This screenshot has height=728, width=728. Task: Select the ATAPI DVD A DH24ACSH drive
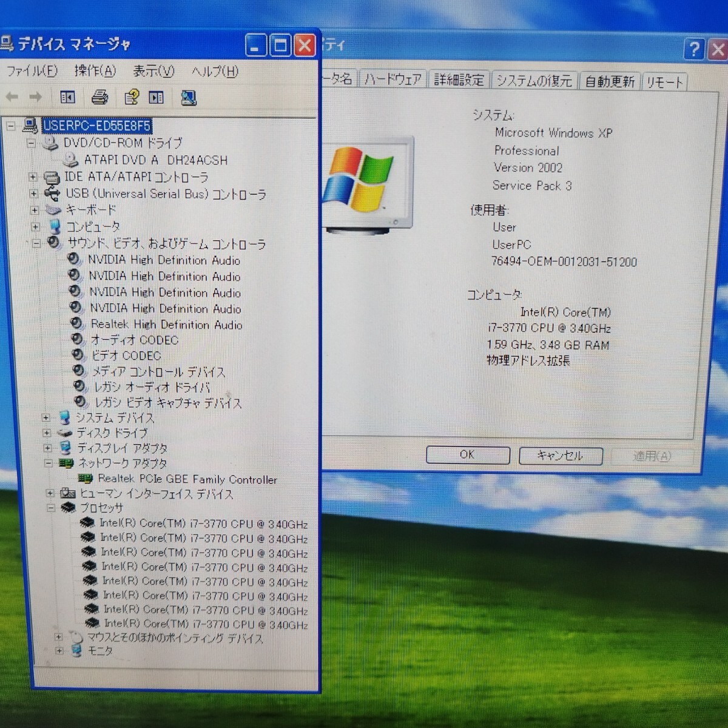tap(156, 160)
